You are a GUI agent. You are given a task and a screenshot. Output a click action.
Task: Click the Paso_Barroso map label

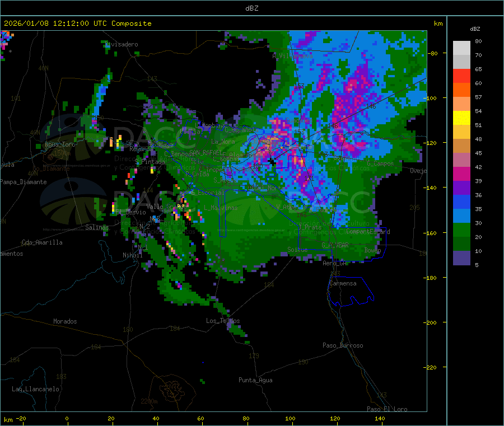[343, 345]
